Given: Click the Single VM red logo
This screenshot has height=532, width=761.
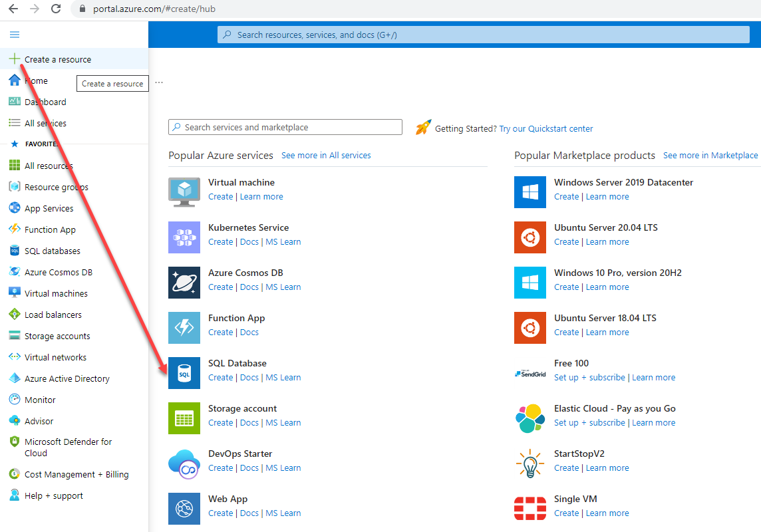Looking at the screenshot, I should tap(530, 508).
